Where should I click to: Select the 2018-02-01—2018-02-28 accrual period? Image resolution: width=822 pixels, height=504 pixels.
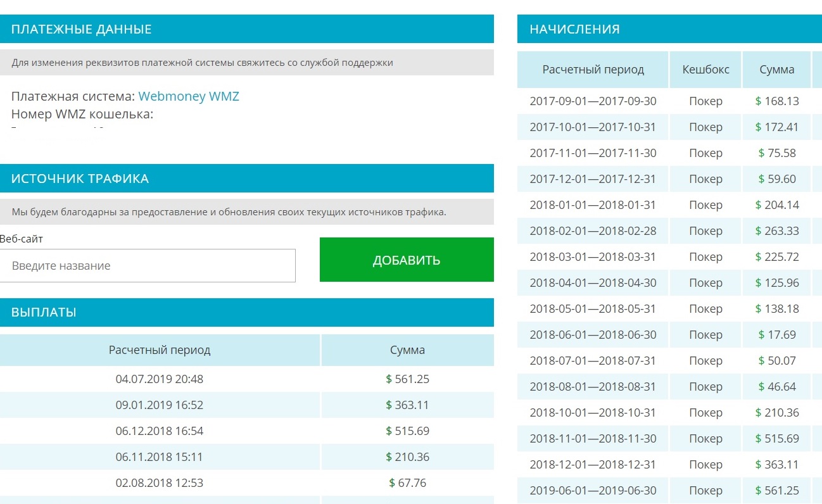[x=593, y=231]
